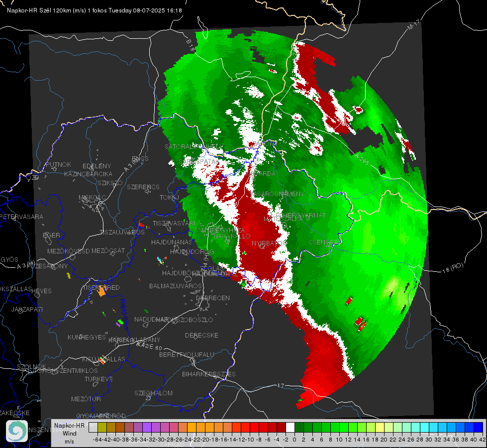487x448 pixels.
Task: Click the radar title text with date and time
Action: tap(95, 10)
